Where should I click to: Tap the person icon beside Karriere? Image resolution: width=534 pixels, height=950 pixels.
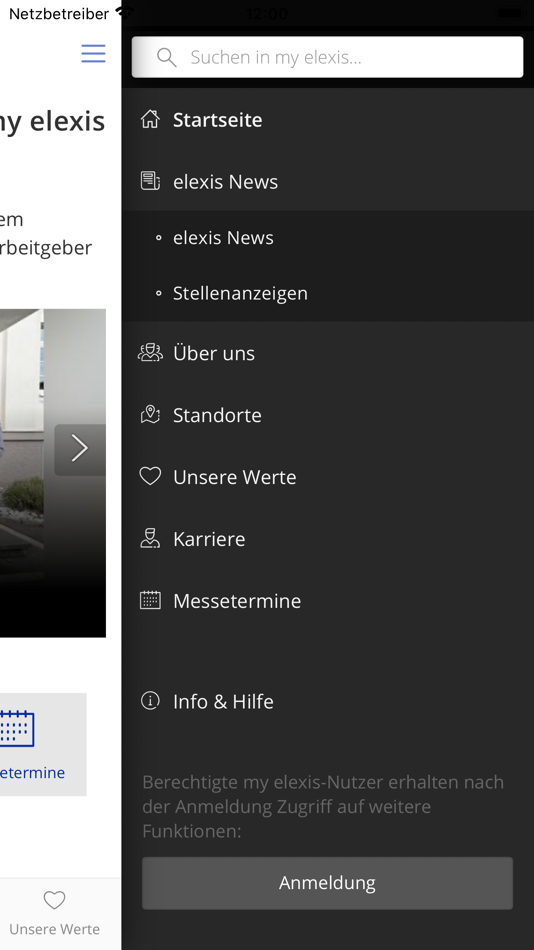click(150, 538)
